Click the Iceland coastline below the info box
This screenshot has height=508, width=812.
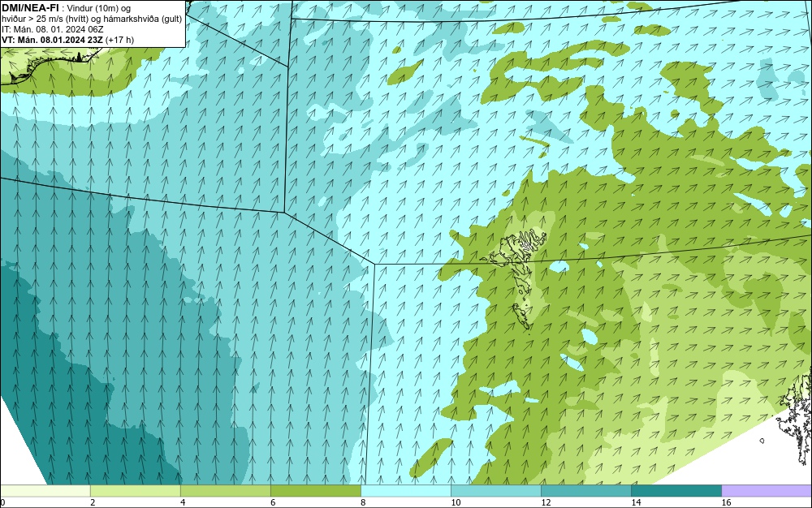tap(50, 66)
